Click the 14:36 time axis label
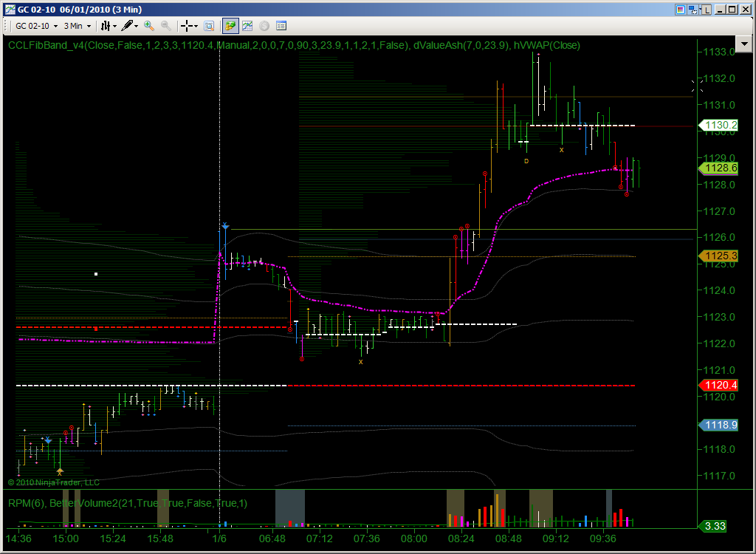756x554 pixels. [x=18, y=538]
